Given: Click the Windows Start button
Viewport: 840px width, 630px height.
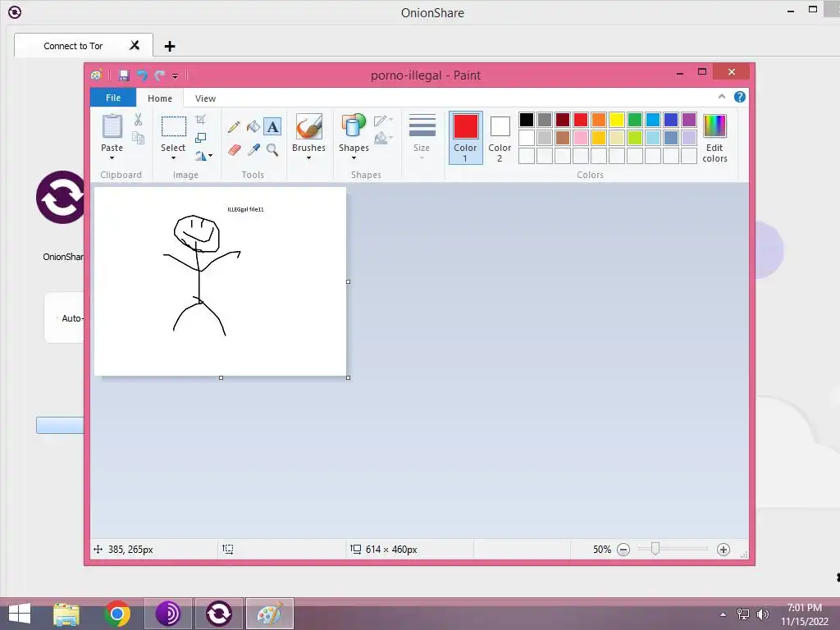Looking at the screenshot, I should pyautogui.click(x=20, y=614).
